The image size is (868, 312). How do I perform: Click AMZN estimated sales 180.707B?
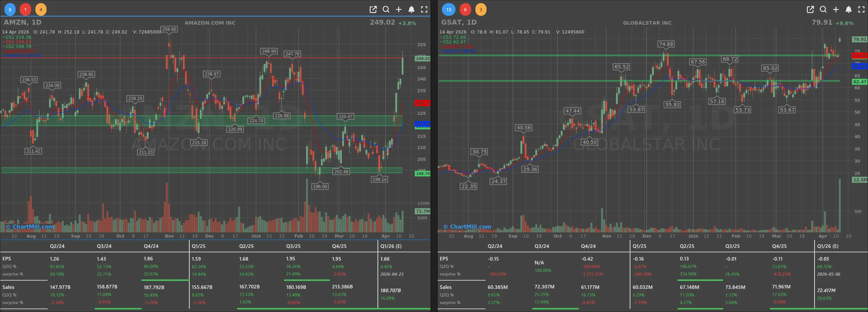(390, 291)
